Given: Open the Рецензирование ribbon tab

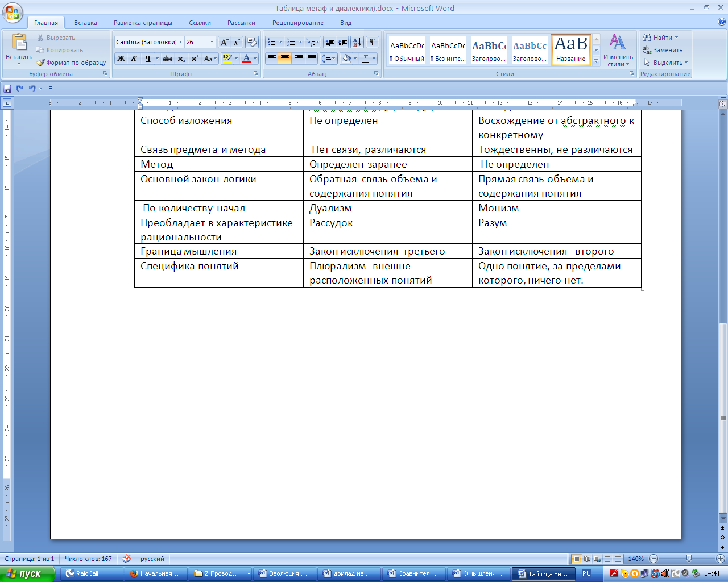Looking at the screenshot, I should tap(297, 23).
